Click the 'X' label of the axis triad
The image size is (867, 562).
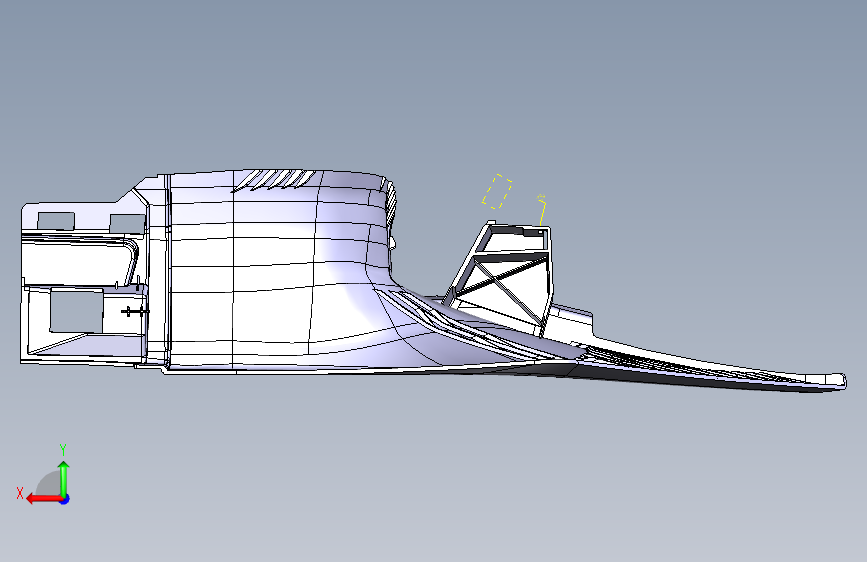20,493
